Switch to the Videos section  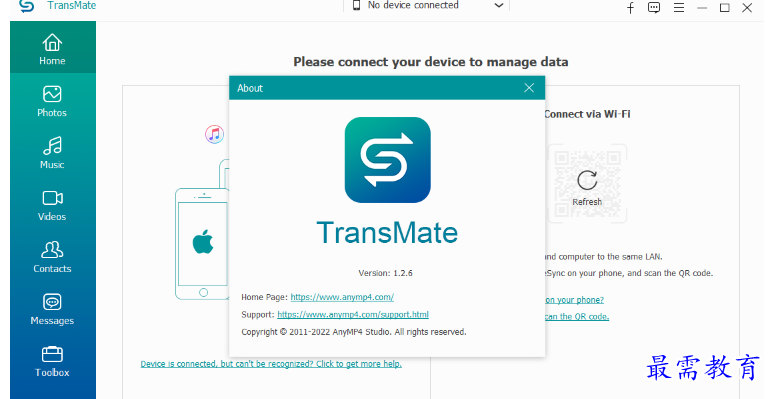[52, 205]
